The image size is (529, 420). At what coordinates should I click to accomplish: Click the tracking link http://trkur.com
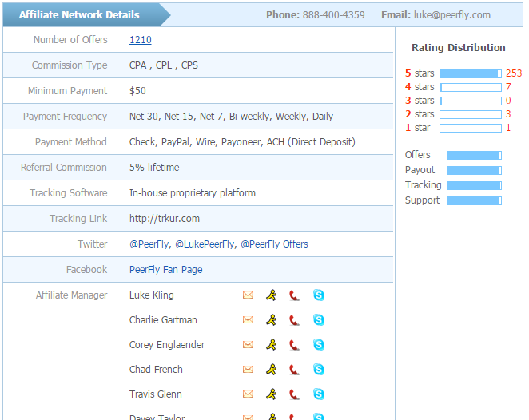coord(165,219)
